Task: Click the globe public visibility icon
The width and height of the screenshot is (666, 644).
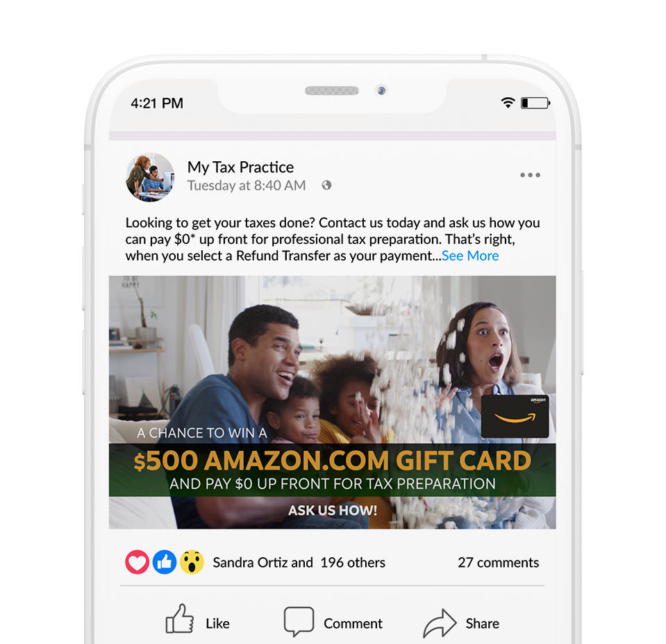Action: pyautogui.click(x=326, y=185)
